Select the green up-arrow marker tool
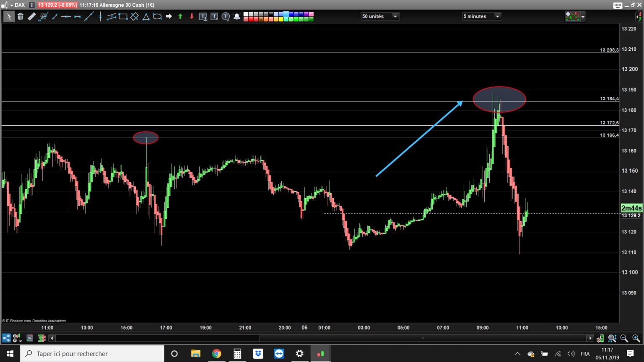The height and width of the screenshot is (362, 644). coord(180,16)
